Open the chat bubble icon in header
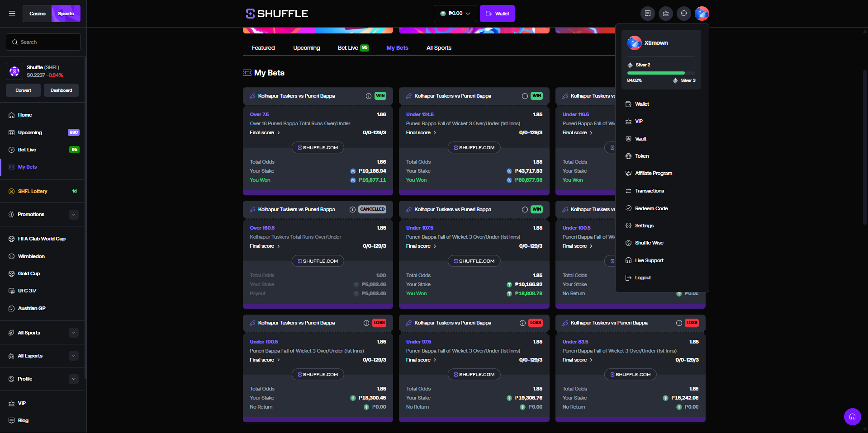Image resolution: width=868 pixels, height=433 pixels. pyautogui.click(x=684, y=14)
